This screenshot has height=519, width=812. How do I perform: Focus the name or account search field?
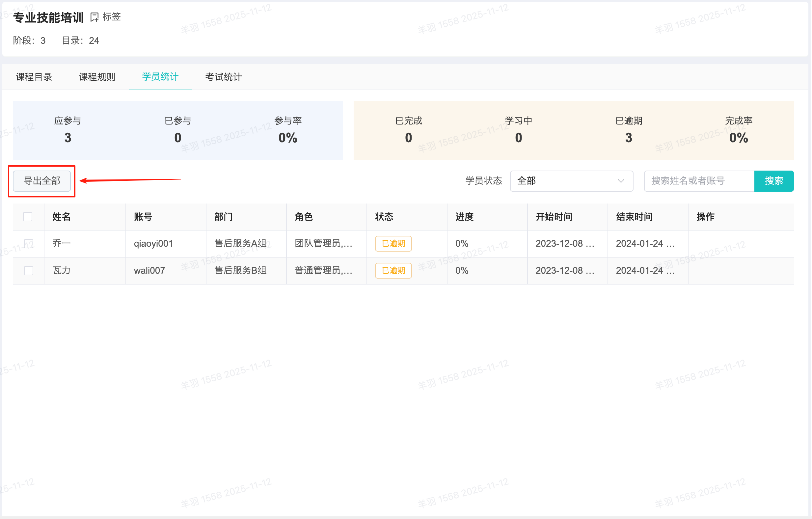pyautogui.click(x=699, y=181)
